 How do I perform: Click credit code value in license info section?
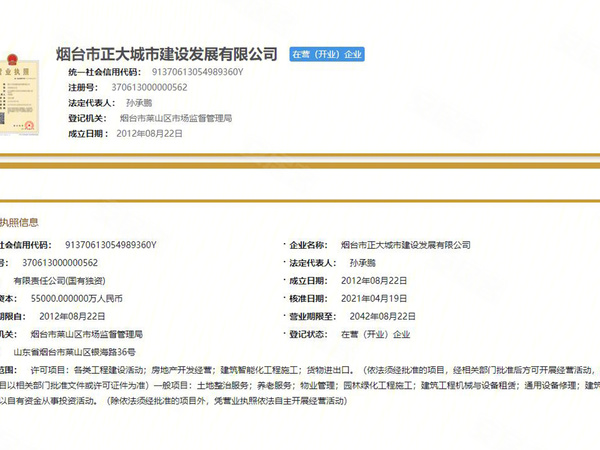111,245
